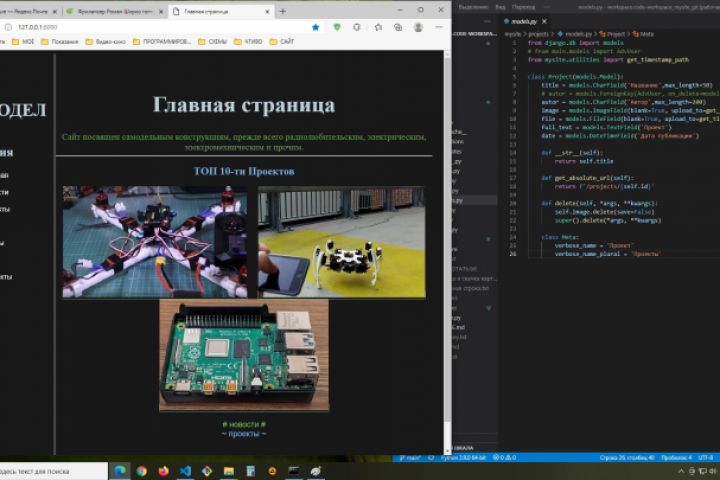Click the 'Project' class breadcrumb segment
This screenshot has width=720, height=480.
(613, 34)
